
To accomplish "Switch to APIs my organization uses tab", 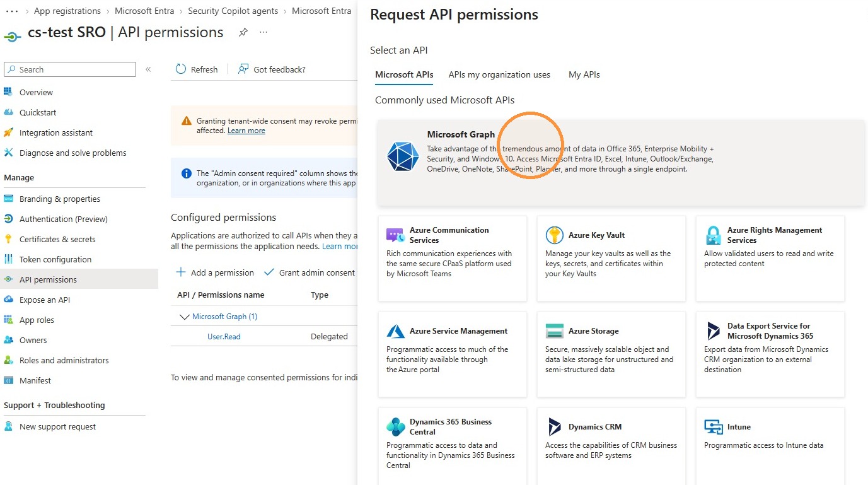I will point(499,74).
